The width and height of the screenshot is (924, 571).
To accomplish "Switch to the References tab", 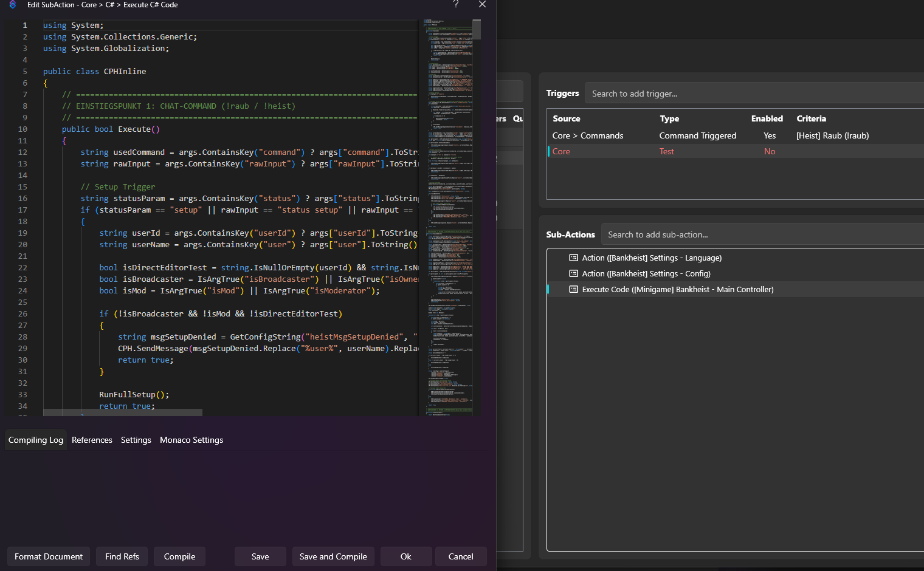I will click(x=92, y=440).
